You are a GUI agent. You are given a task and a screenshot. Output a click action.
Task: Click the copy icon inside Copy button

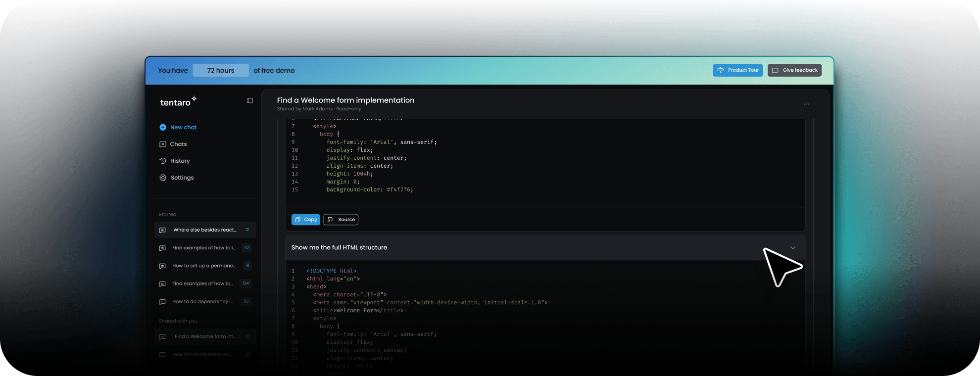(x=298, y=220)
